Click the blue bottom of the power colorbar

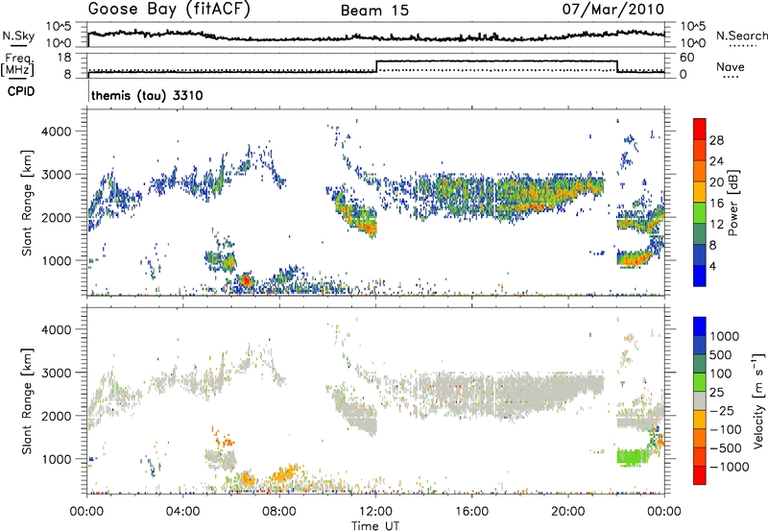(700, 276)
